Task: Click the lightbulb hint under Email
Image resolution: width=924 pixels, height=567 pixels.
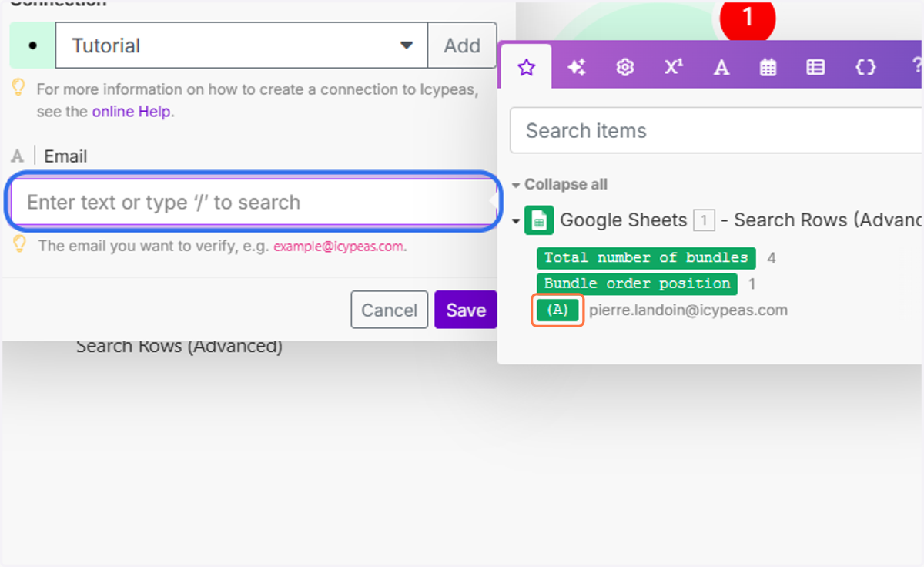Action: [20, 244]
